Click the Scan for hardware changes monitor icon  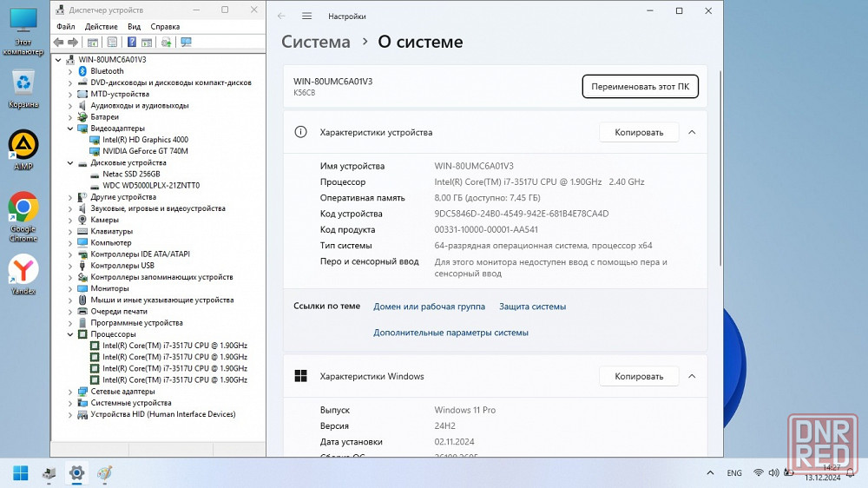[186, 42]
